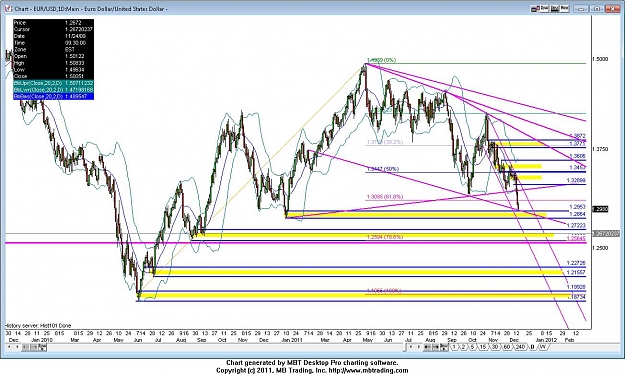Click the 1.4939 (0%) Fibonacci label
This screenshot has width=625, height=374.
[381, 60]
